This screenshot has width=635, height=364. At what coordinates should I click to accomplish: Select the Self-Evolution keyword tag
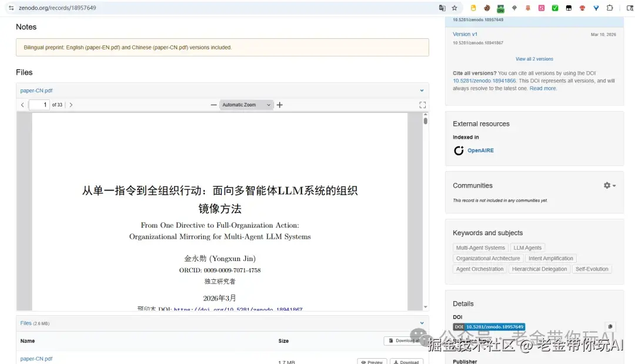tap(591, 269)
